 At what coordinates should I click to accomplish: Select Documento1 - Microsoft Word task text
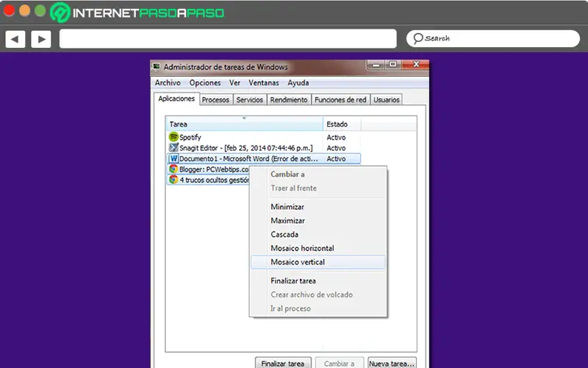coord(248,158)
